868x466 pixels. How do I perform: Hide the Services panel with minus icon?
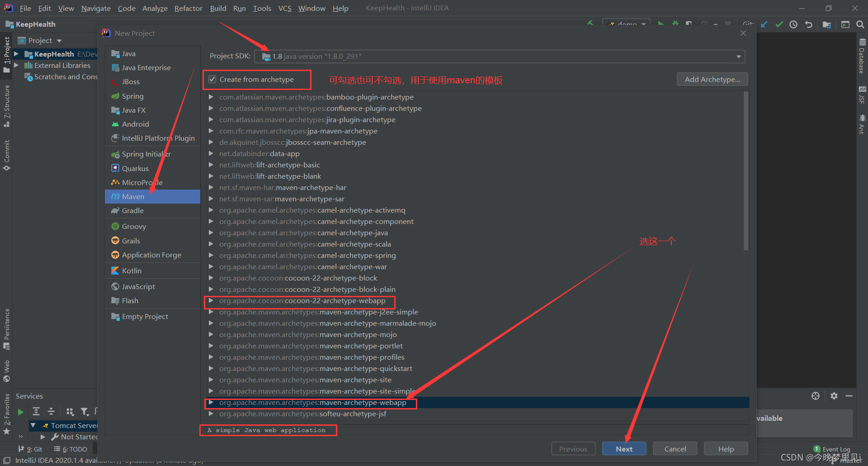(x=849, y=396)
